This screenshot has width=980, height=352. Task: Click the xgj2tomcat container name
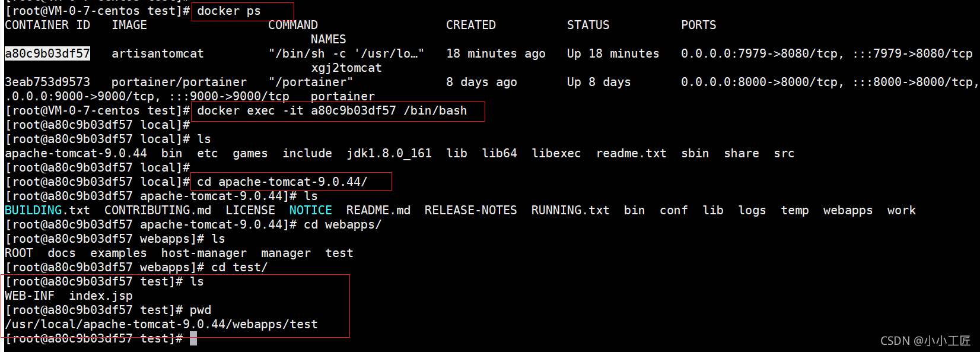point(346,68)
